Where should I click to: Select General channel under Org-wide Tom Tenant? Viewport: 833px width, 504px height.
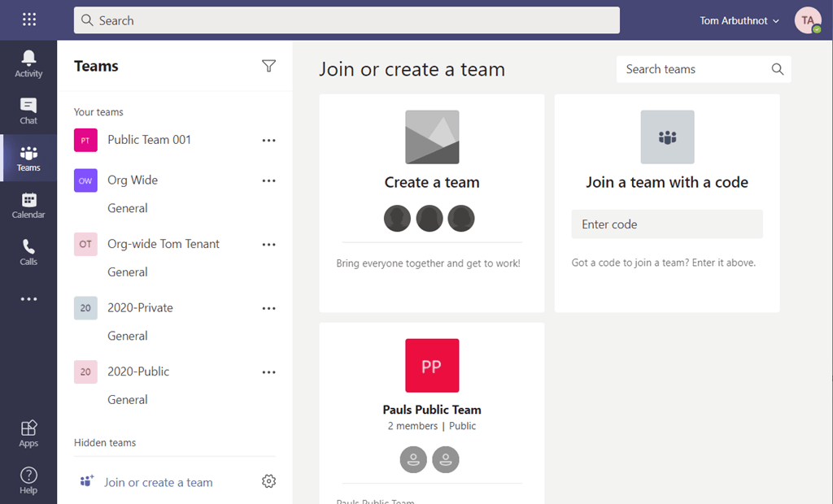pyautogui.click(x=128, y=272)
